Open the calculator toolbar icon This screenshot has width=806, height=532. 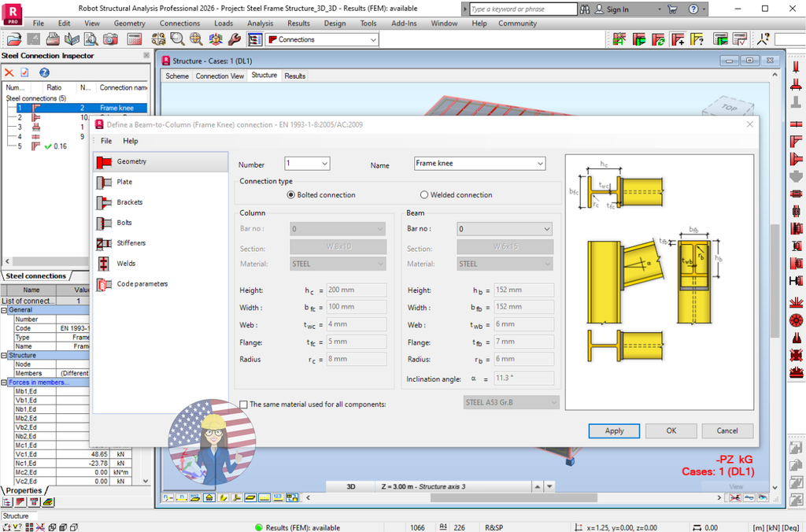134,39
